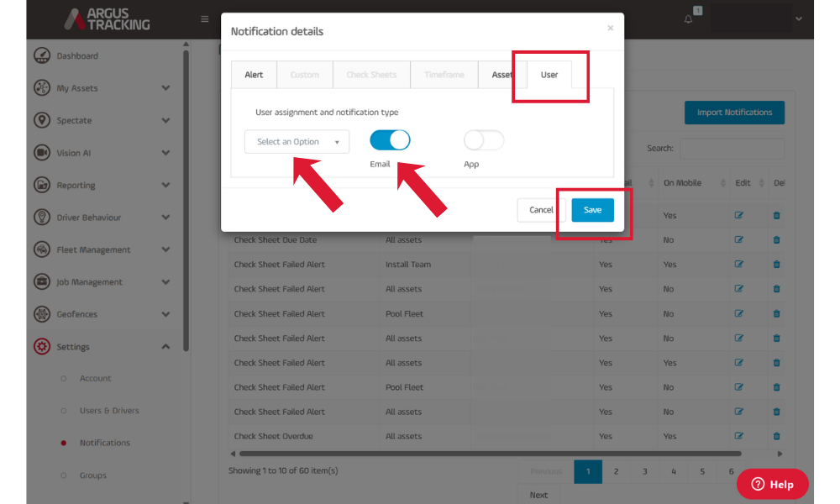This screenshot has width=840, height=504.
Task: Click the Argus Tracking logo
Action: (108, 18)
